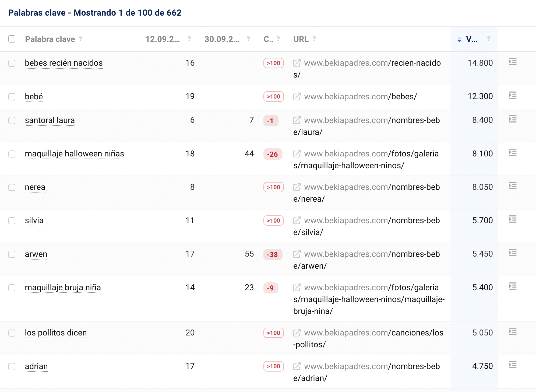Open external link icon for recien-nacidos URL

pyautogui.click(x=297, y=63)
